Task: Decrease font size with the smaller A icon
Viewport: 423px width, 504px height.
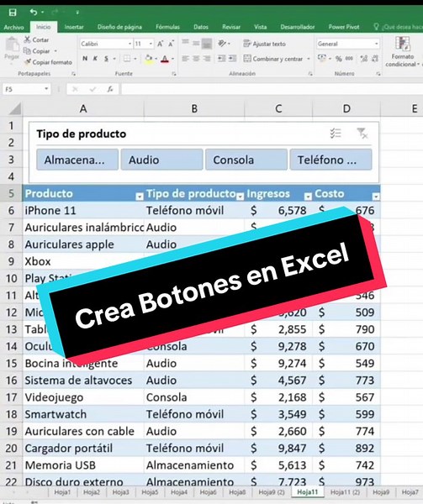Action: (x=171, y=44)
